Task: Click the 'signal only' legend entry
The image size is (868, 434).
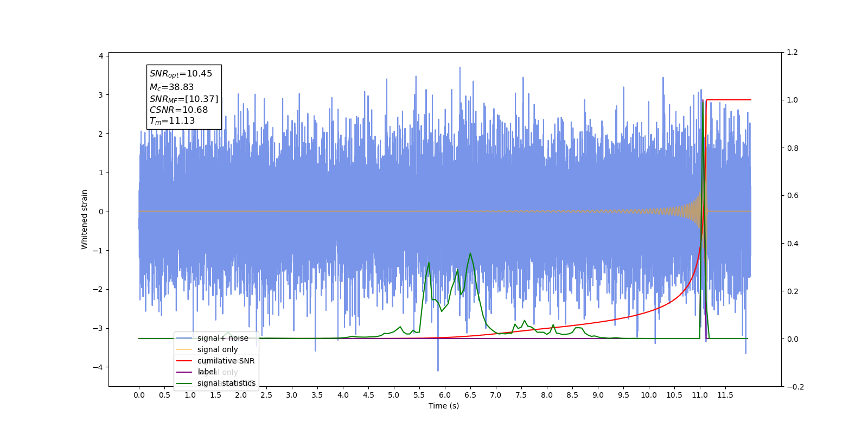Action: pyautogui.click(x=218, y=349)
